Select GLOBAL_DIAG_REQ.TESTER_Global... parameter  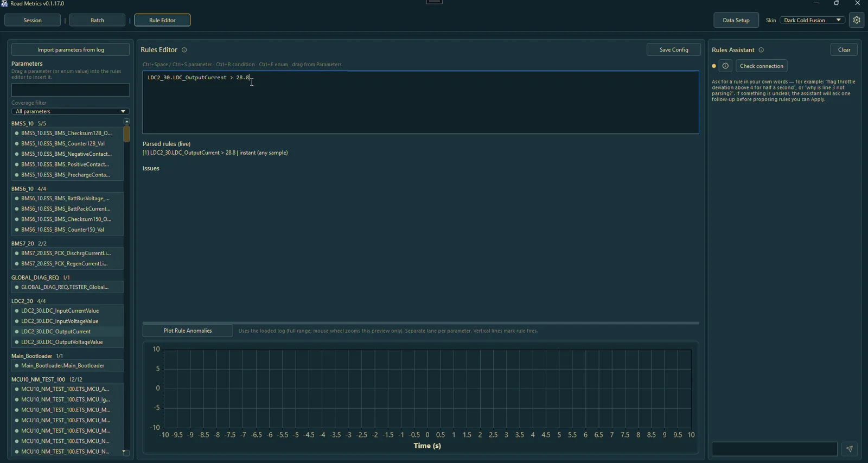[x=67, y=287]
